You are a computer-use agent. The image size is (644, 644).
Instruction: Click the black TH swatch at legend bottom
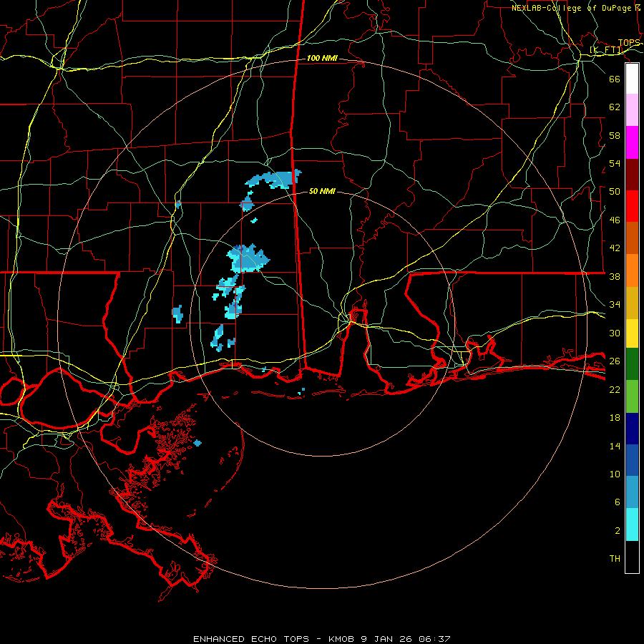click(632, 557)
